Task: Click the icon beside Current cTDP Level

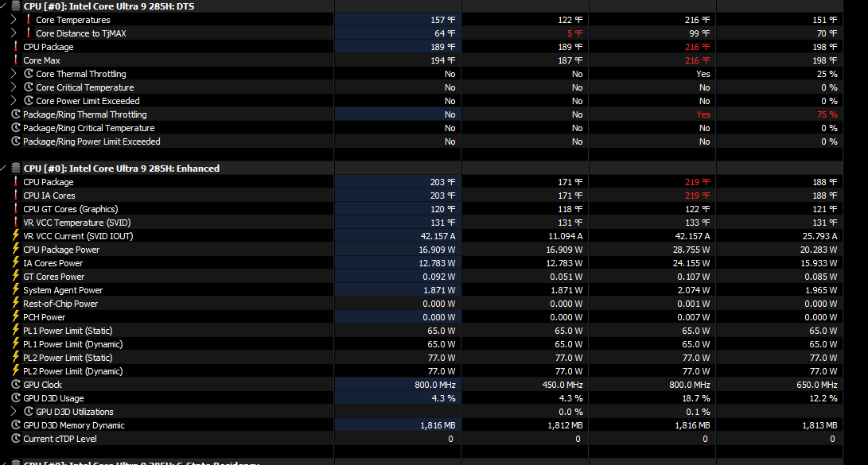Action: (16, 439)
